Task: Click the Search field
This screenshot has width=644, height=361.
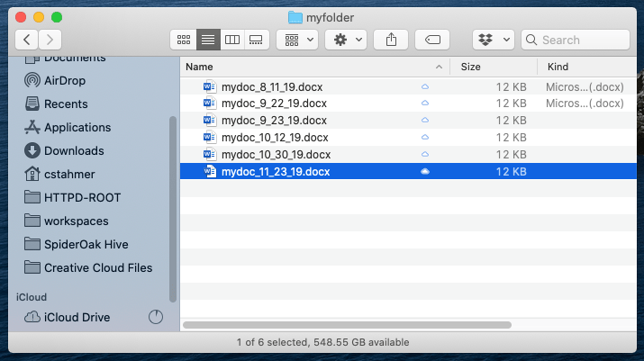Action: [x=576, y=40]
